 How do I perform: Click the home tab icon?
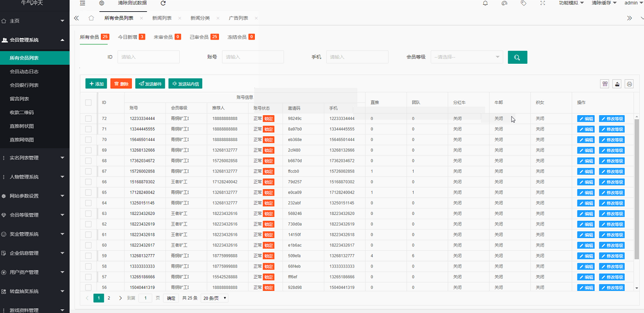point(91,18)
